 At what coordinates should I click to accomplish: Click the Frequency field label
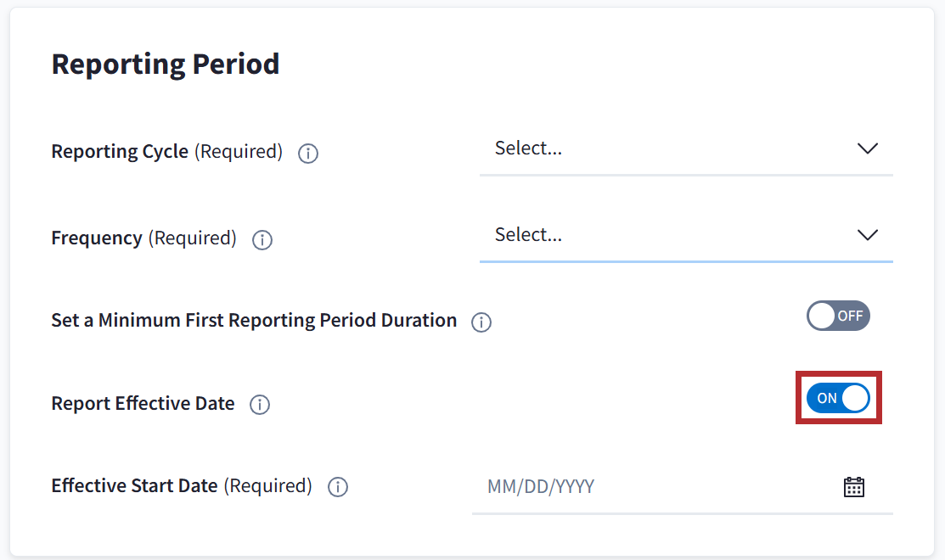[97, 238]
